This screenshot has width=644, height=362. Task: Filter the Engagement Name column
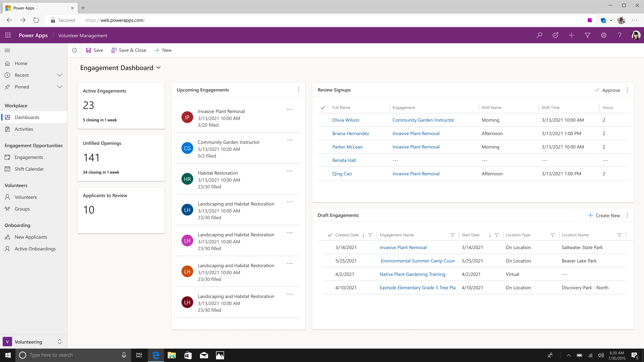tap(452, 235)
